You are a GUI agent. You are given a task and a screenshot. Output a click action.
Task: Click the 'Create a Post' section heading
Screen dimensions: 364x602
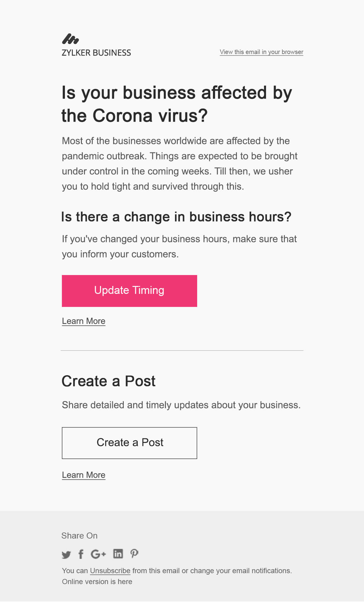(109, 381)
